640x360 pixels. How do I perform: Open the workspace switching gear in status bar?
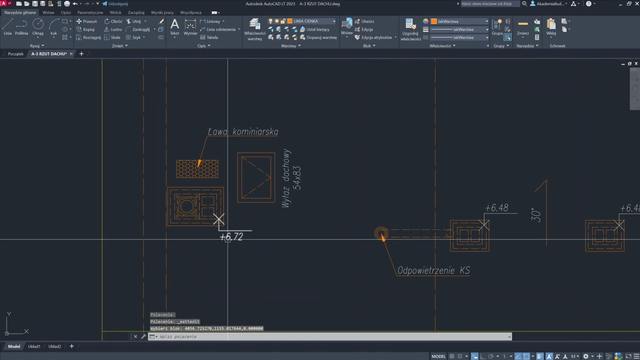(x=585, y=356)
